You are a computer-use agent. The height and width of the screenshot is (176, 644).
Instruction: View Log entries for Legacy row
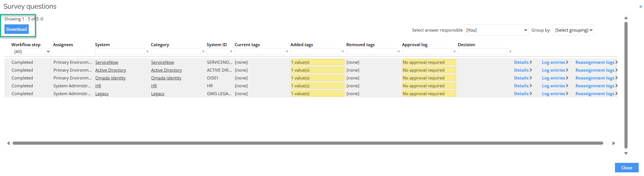[555, 93]
